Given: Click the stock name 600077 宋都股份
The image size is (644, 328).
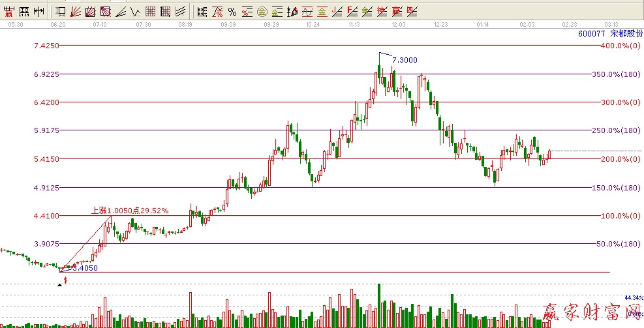Looking at the screenshot, I should click(610, 33).
